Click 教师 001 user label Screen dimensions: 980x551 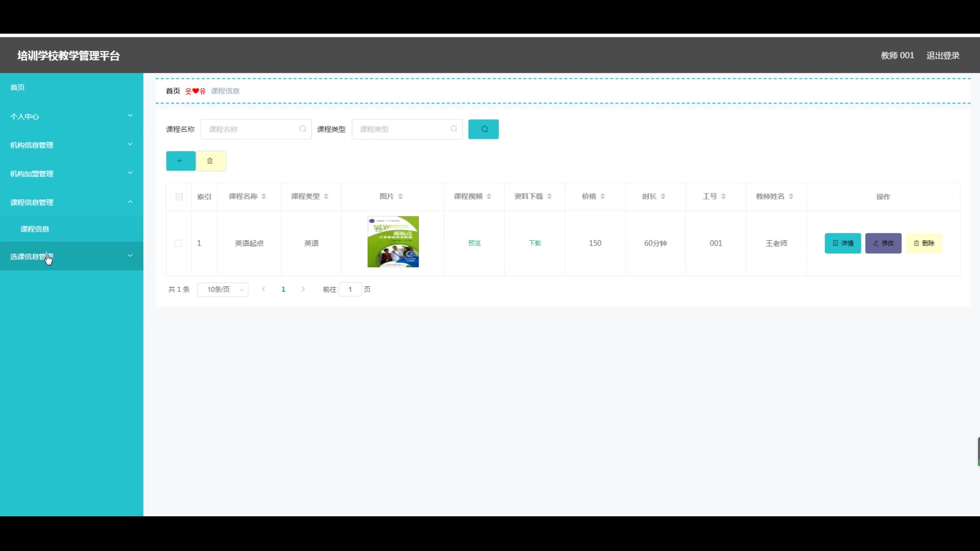(x=897, y=55)
